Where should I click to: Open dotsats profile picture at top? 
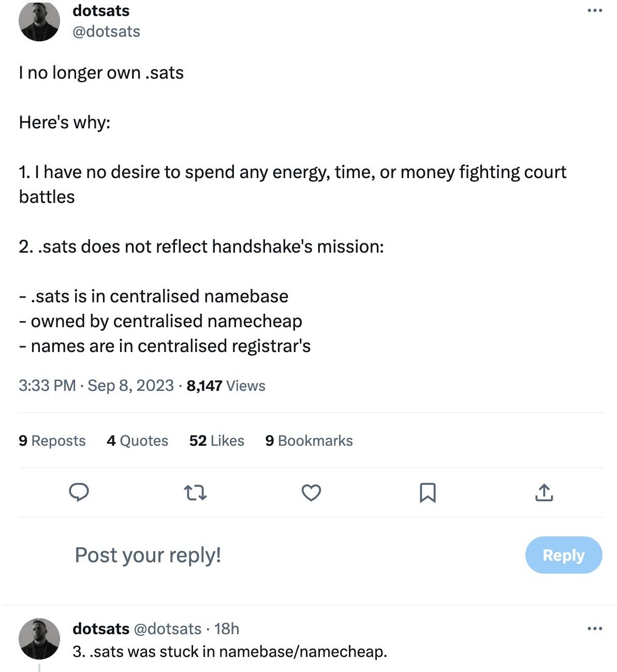pyautogui.click(x=39, y=21)
